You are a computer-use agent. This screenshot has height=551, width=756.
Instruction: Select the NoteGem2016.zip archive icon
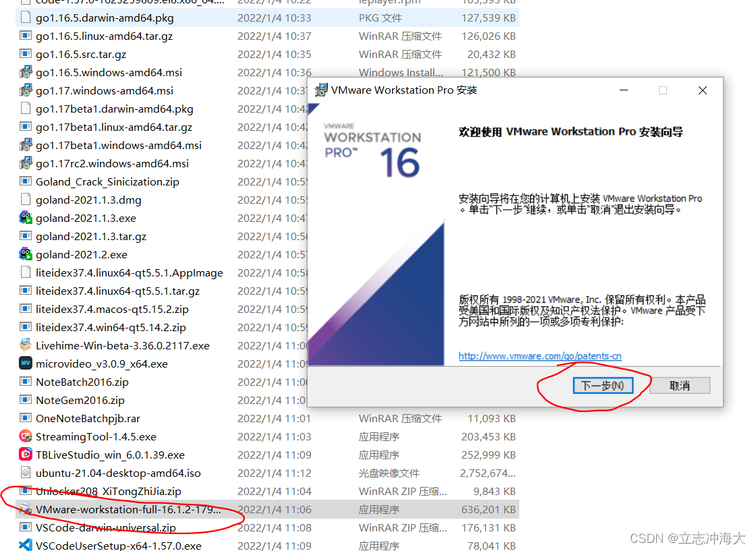[26, 400]
